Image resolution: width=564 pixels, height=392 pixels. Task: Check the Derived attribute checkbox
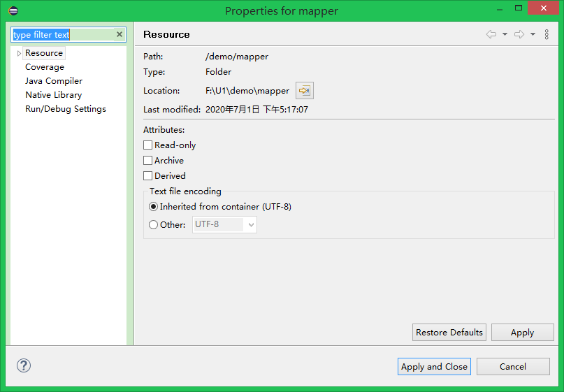tap(147, 176)
